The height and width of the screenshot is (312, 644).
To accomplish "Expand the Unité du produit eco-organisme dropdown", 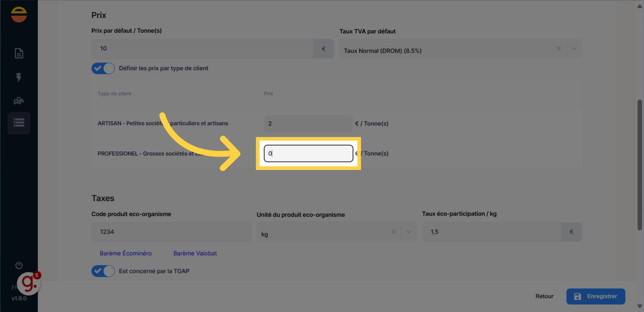I will (409, 232).
